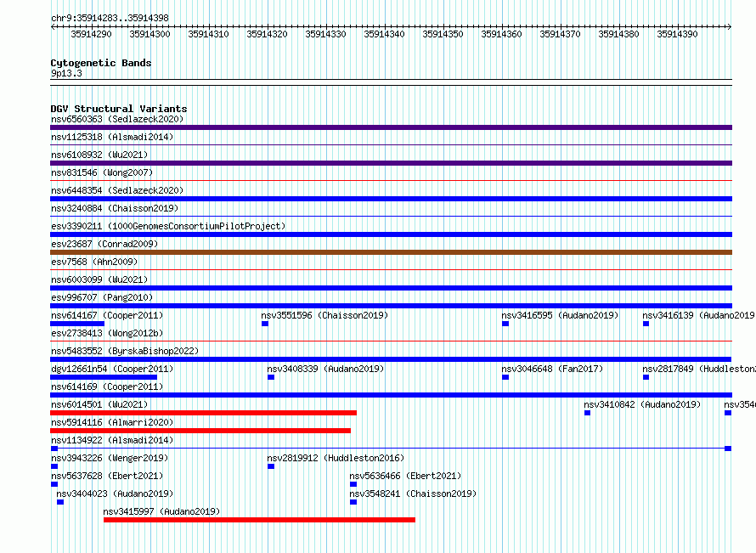This screenshot has height=553, width=756.
Task: Click ruler position label 35914390
Action: [677, 34]
